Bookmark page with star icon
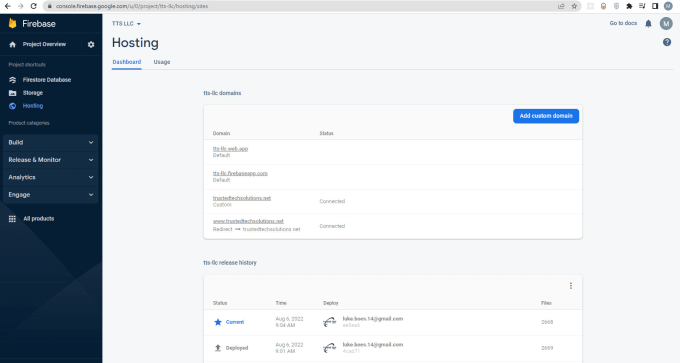 pos(574,6)
